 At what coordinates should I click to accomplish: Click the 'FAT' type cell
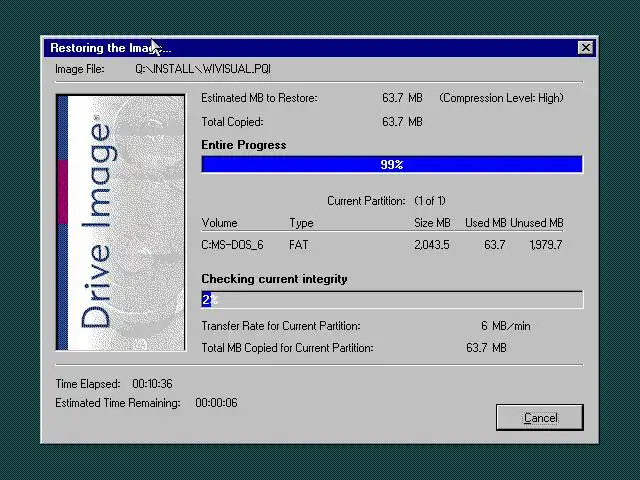pos(299,245)
